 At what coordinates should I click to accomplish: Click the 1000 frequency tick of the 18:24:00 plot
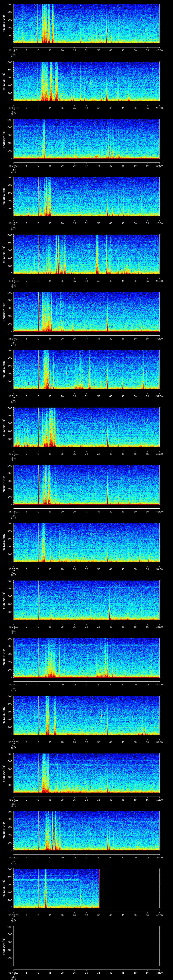point(9,5)
